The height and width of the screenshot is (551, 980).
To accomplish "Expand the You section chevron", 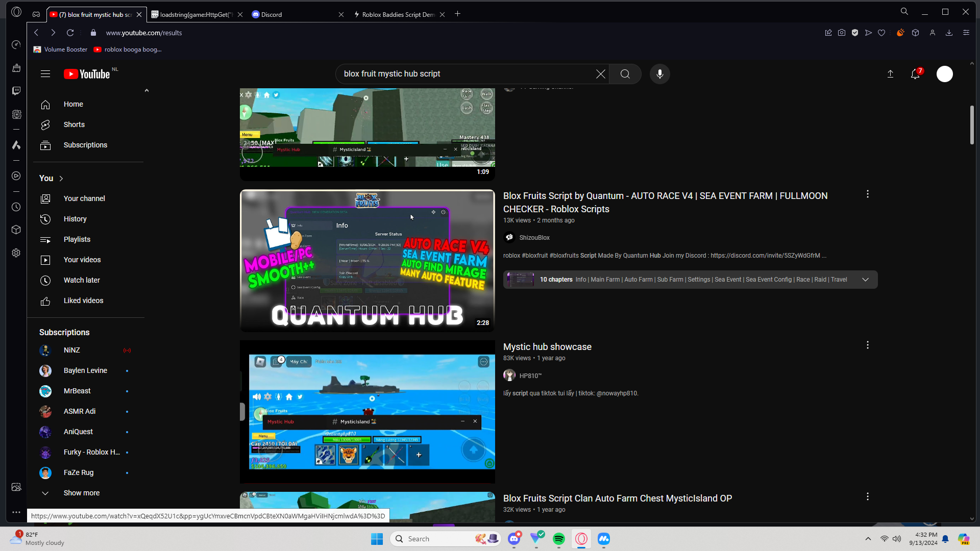I will 61,179.
